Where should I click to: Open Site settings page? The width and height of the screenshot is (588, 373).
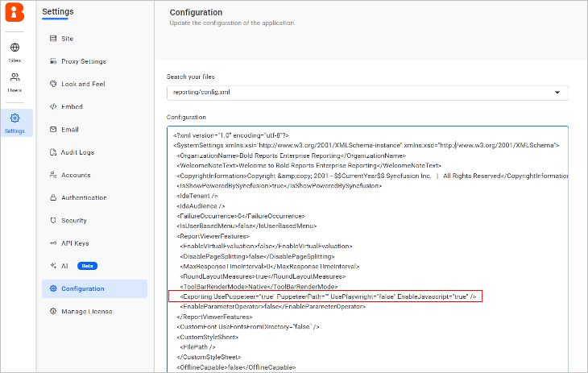68,39
